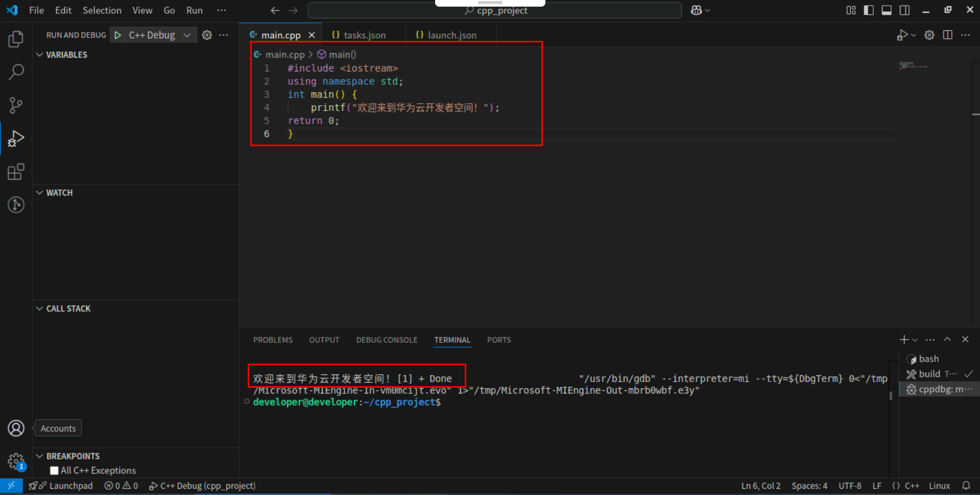Viewport: 980px width, 495px height.
Task: Open the Extensions view
Action: point(16,172)
